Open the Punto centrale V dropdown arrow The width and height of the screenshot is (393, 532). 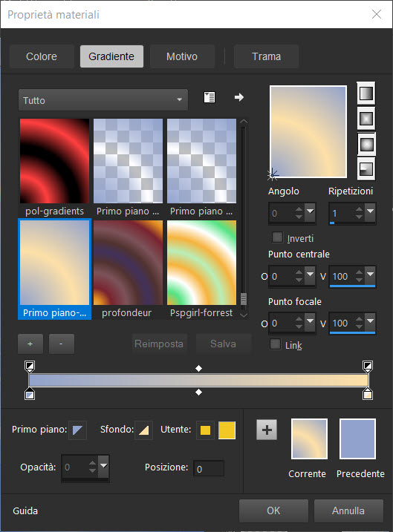(370, 275)
